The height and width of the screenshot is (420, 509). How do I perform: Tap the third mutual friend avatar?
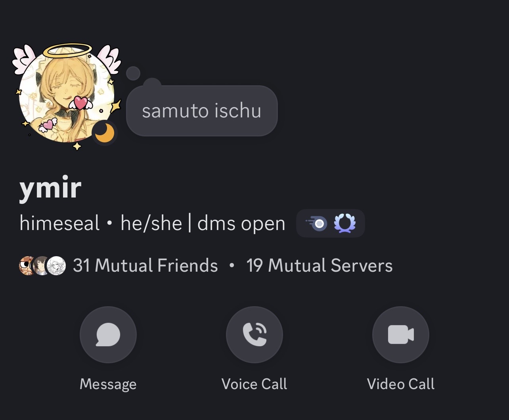pyautogui.click(x=56, y=266)
